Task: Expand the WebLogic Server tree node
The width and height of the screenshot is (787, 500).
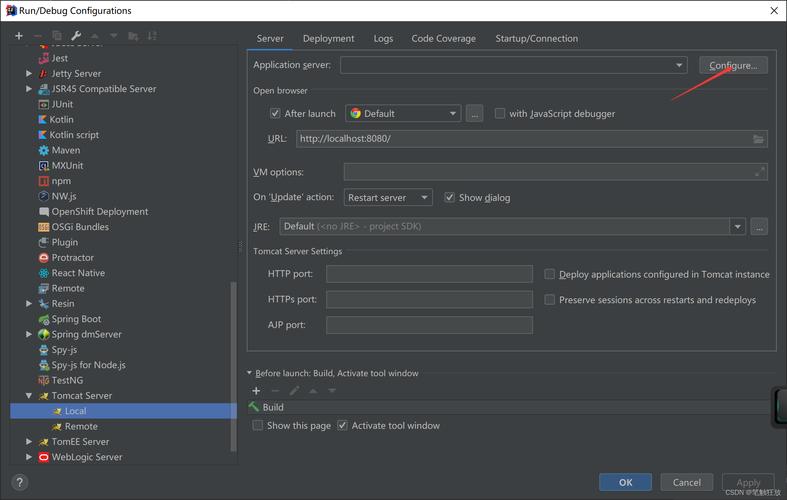Action: click(29, 457)
